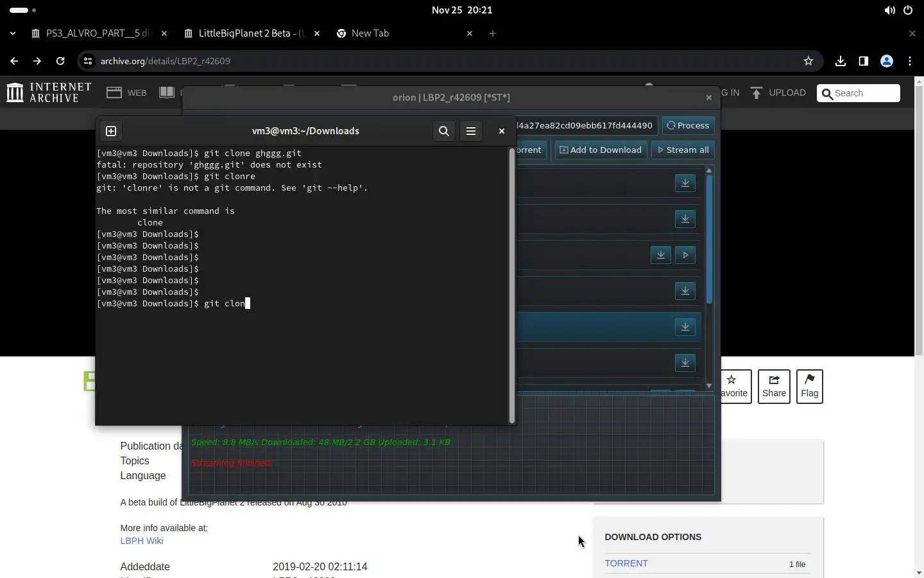Close the PS3_ALVRO_PART__5 tab
This screenshot has height=578, width=924.
pyautogui.click(x=164, y=33)
